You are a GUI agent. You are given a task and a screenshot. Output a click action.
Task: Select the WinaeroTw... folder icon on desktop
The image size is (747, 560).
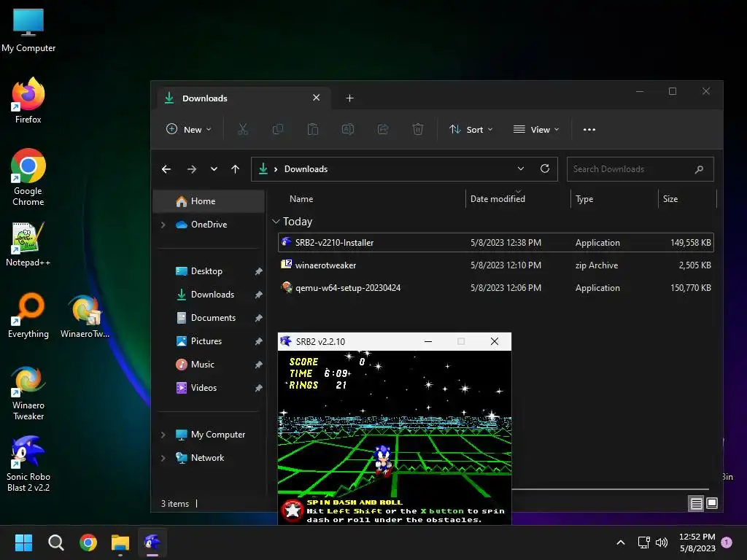pos(85,315)
